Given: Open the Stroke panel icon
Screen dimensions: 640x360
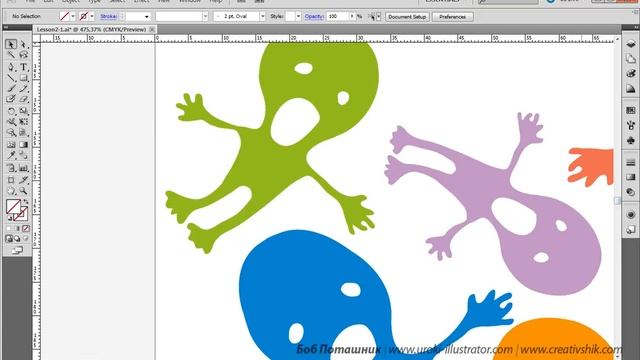Looking at the screenshot, I should click(x=631, y=162).
